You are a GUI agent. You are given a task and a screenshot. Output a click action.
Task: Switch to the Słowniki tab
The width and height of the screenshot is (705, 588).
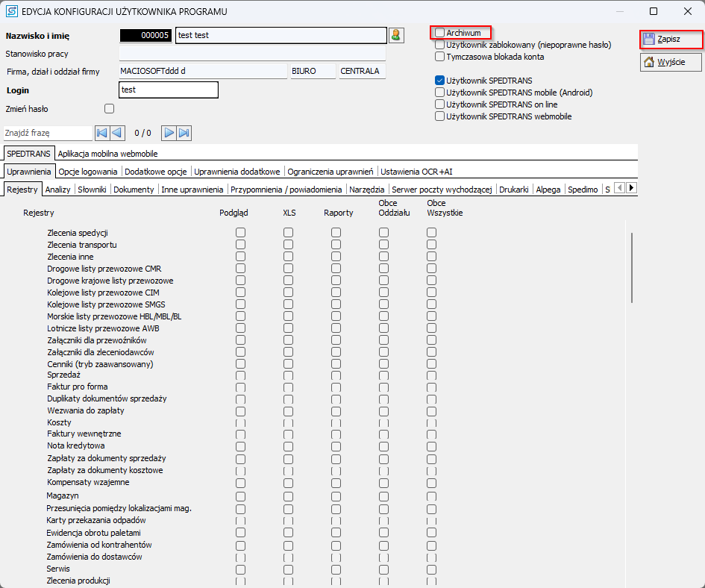click(x=92, y=190)
